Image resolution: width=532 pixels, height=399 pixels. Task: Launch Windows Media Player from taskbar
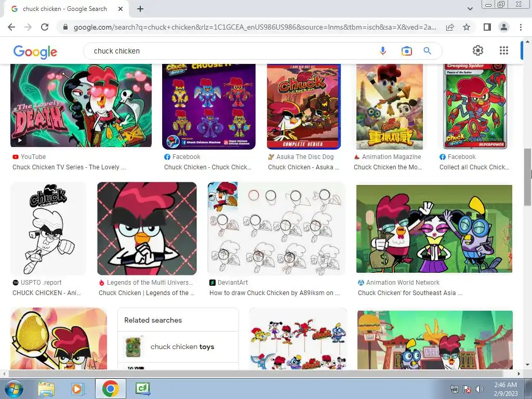(x=77, y=389)
